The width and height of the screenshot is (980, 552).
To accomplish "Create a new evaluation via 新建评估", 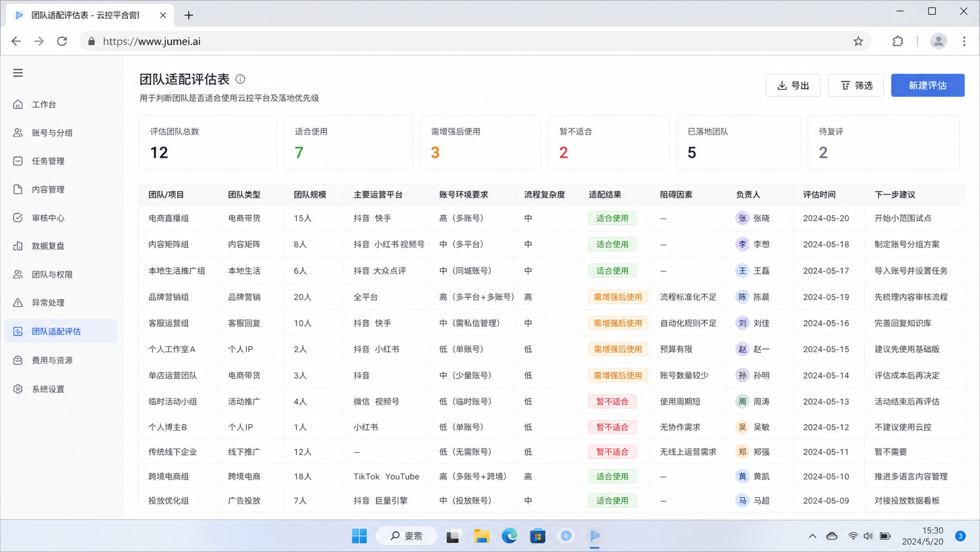I will pyautogui.click(x=928, y=86).
